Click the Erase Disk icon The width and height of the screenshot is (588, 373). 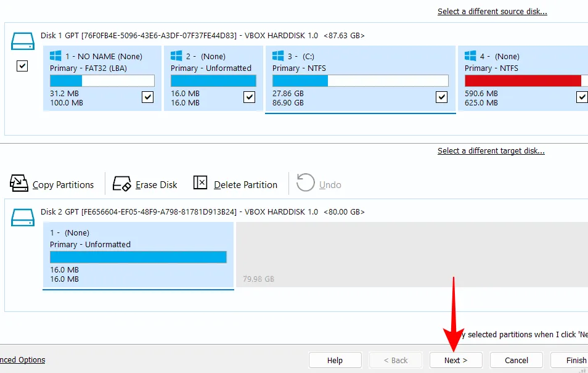(x=121, y=184)
